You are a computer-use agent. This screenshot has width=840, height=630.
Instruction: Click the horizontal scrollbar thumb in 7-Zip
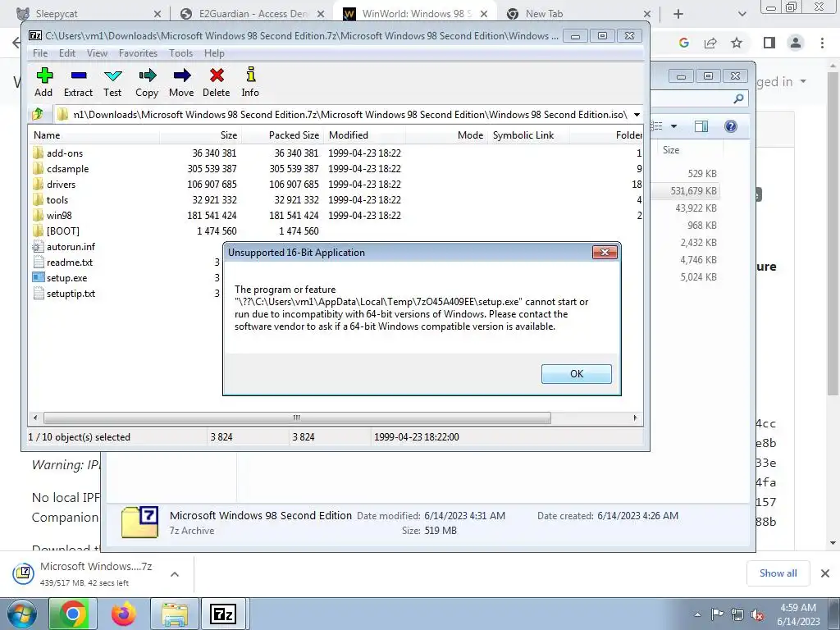(297, 418)
